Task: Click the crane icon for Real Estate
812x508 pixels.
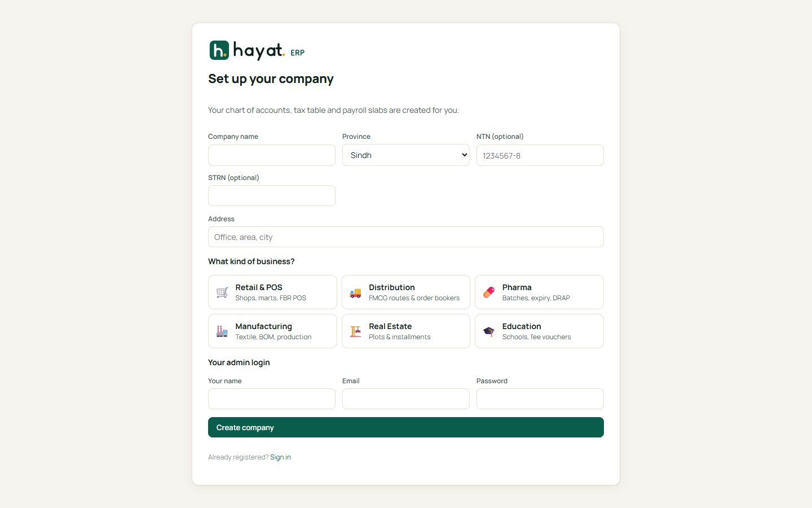Action: coord(355,331)
